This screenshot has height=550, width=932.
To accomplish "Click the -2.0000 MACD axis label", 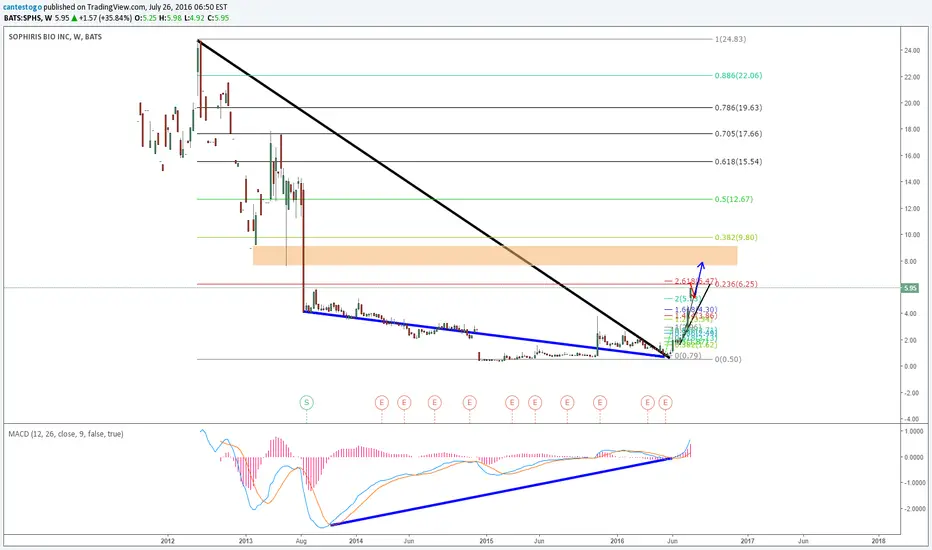I will click(914, 509).
